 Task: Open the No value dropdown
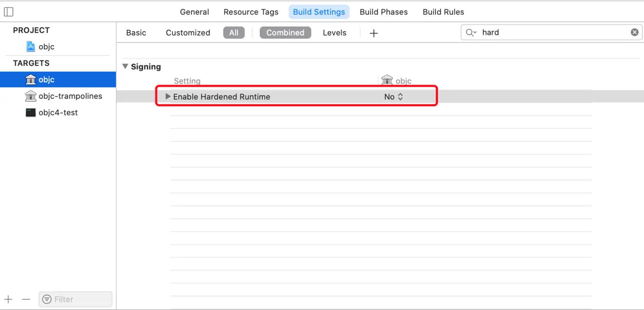coord(394,97)
